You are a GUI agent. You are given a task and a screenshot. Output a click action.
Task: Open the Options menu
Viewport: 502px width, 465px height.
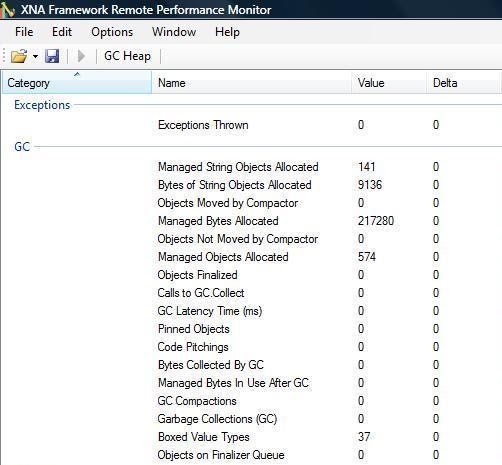coord(112,32)
